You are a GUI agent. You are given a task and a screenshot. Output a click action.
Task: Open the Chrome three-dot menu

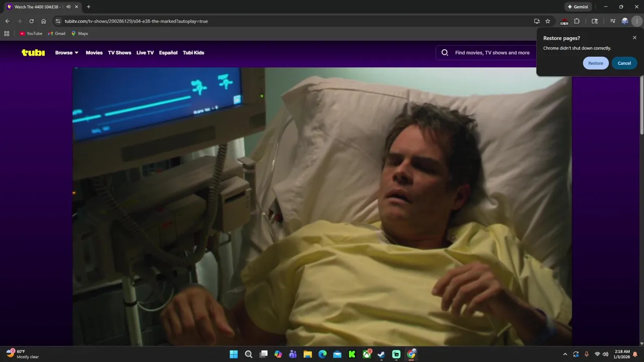[x=637, y=21]
